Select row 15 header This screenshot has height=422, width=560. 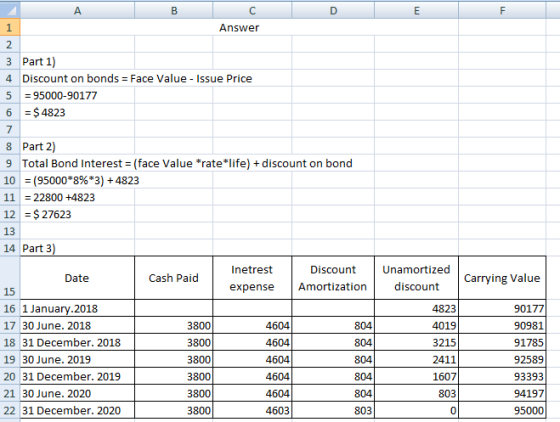click(x=10, y=277)
